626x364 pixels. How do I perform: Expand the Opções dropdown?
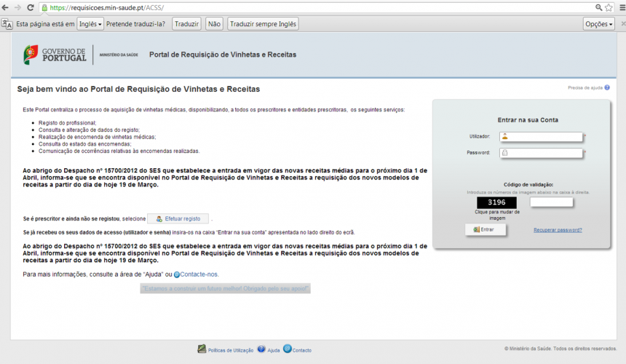(598, 24)
